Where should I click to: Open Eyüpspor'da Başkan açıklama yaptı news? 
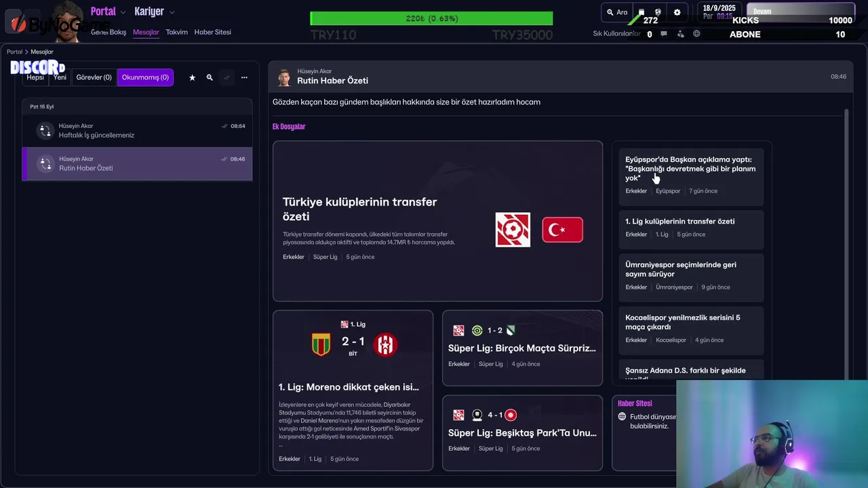[691, 176]
